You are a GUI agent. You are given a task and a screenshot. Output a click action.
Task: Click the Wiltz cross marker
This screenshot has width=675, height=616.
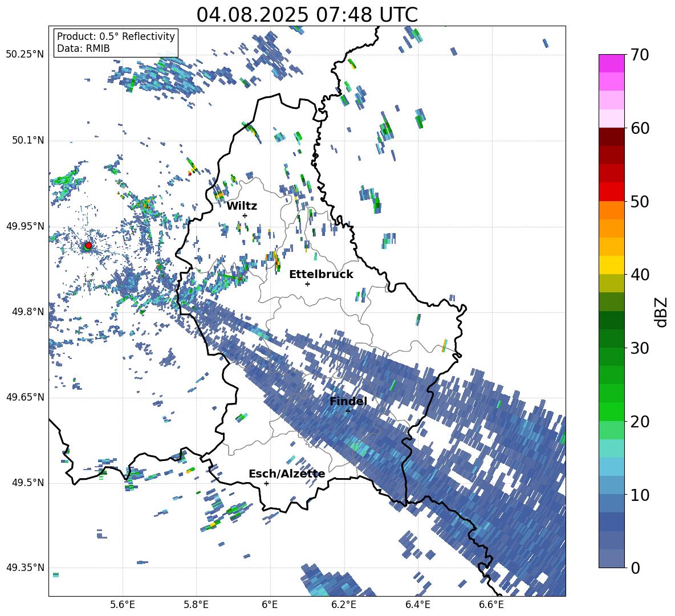pos(245,215)
